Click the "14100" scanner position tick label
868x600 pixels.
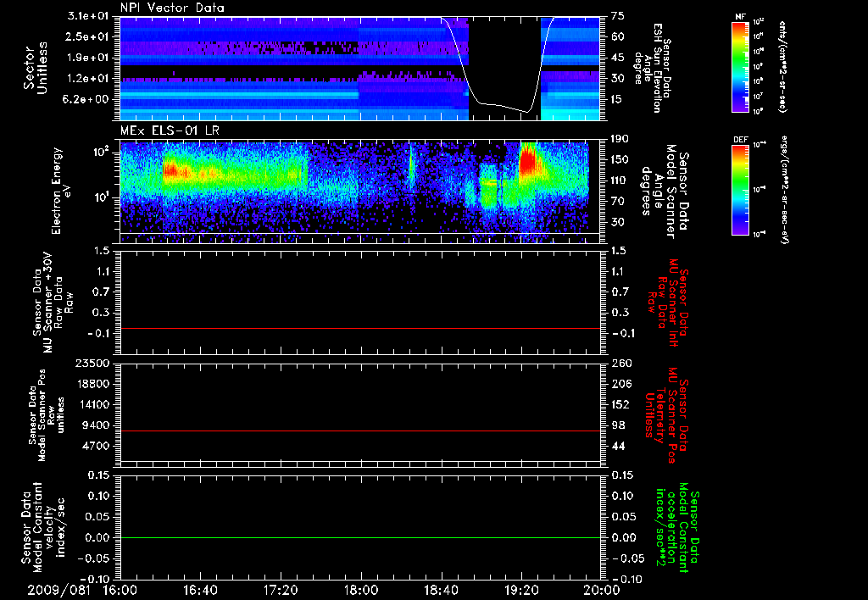pyautogui.click(x=93, y=404)
